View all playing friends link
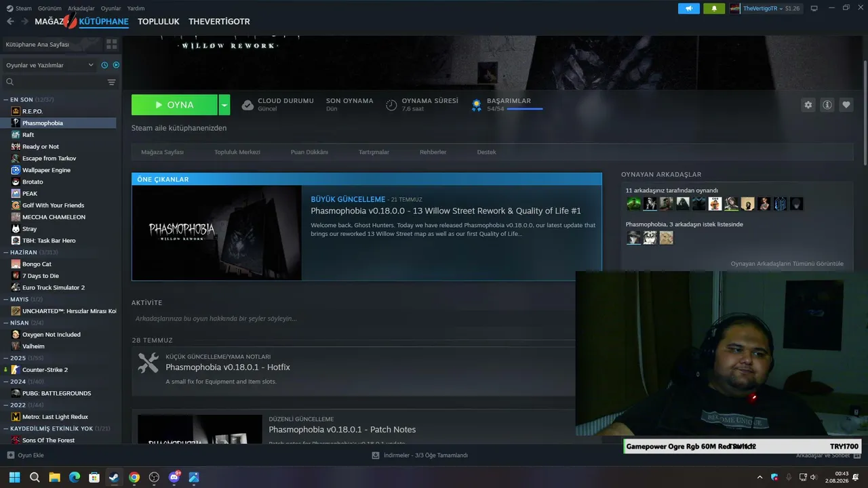The image size is (868, 488). (787, 264)
